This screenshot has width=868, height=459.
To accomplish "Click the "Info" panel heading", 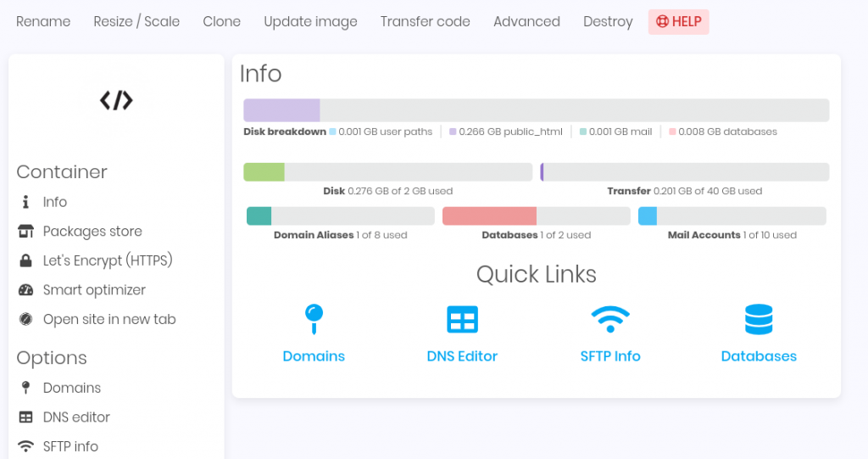I will tap(261, 74).
